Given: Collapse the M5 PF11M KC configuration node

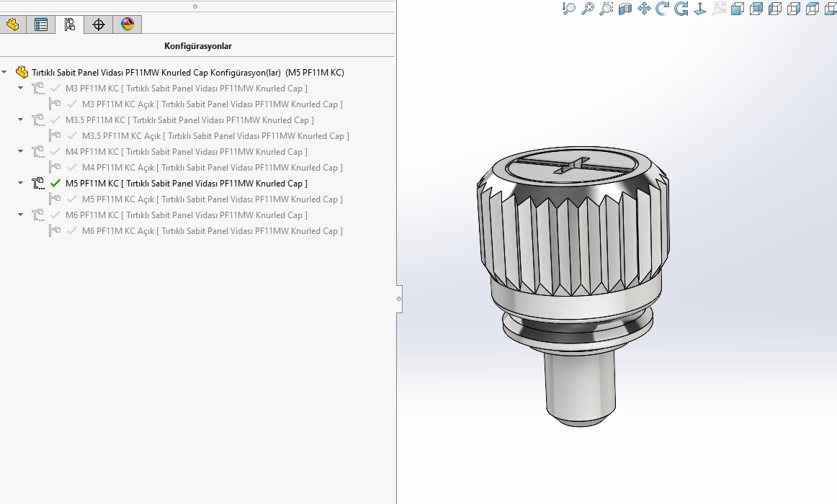Looking at the screenshot, I should click(21, 183).
